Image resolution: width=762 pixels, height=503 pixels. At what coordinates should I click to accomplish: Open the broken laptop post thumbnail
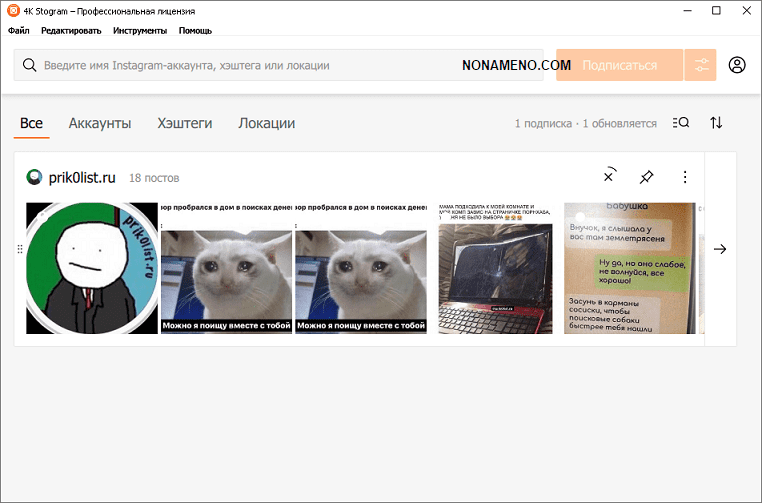pos(494,268)
